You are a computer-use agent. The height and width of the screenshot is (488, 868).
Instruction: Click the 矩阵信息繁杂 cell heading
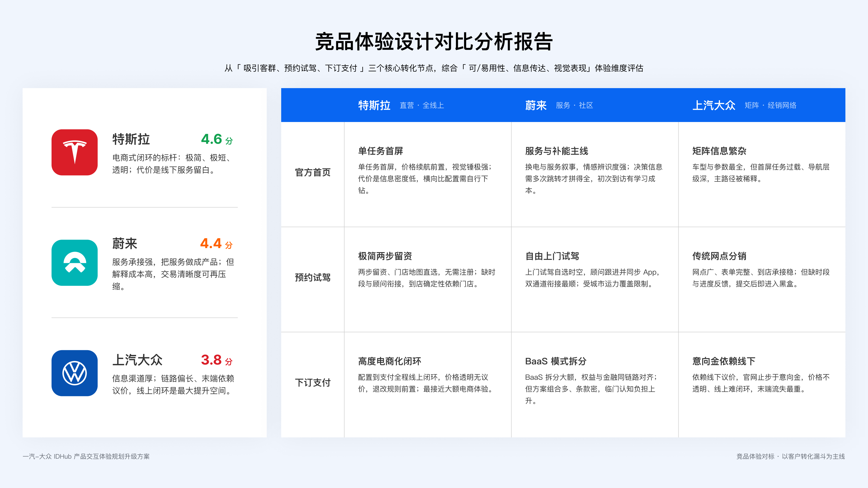click(x=719, y=151)
